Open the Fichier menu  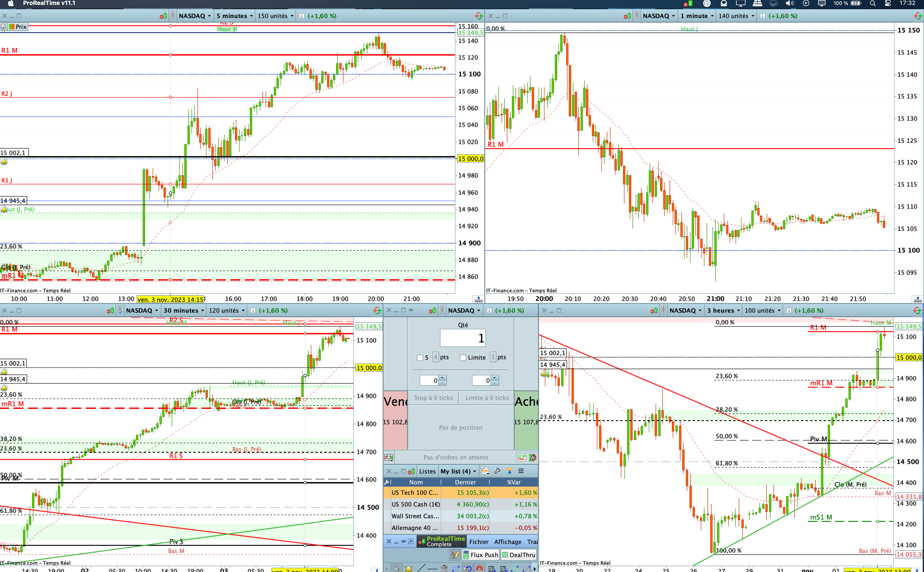click(x=479, y=542)
